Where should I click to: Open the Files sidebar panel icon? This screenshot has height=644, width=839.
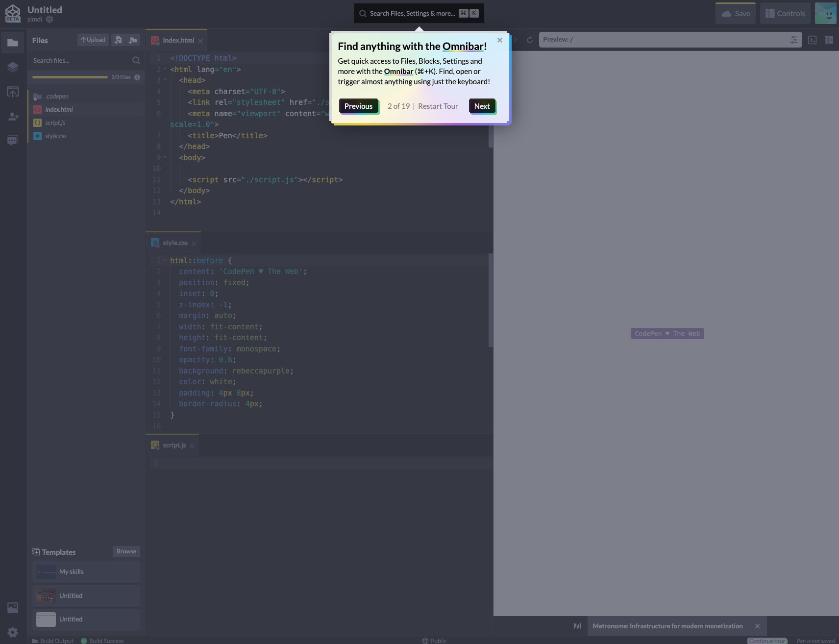13,43
